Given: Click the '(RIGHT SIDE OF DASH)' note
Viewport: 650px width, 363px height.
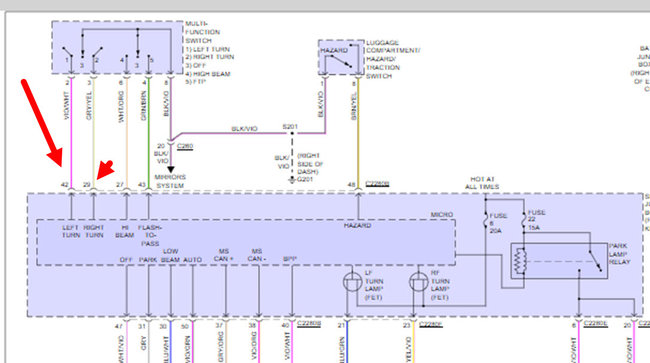Looking at the screenshot, I should (x=310, y=164).
